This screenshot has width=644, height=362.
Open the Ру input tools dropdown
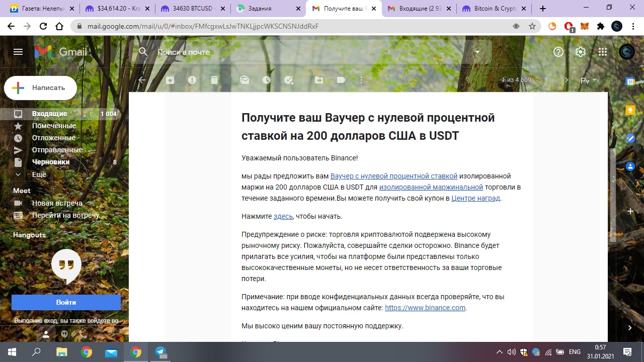(x=588, y=80)
